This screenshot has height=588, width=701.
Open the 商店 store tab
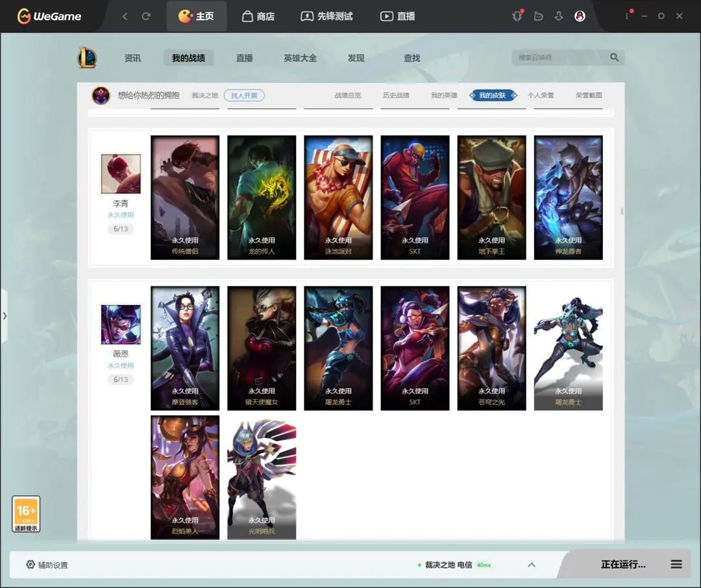pyautogui.click(x=258, y=16)
